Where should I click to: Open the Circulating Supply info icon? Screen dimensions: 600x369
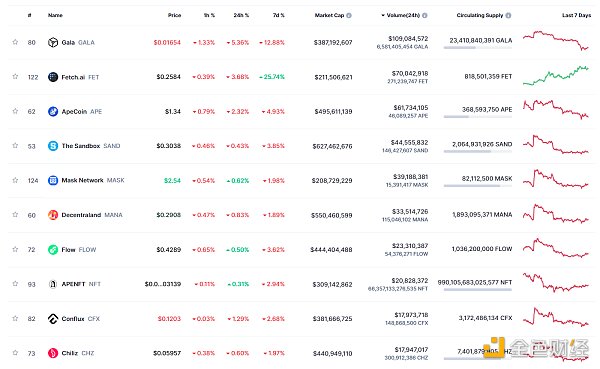click(508, 15)
